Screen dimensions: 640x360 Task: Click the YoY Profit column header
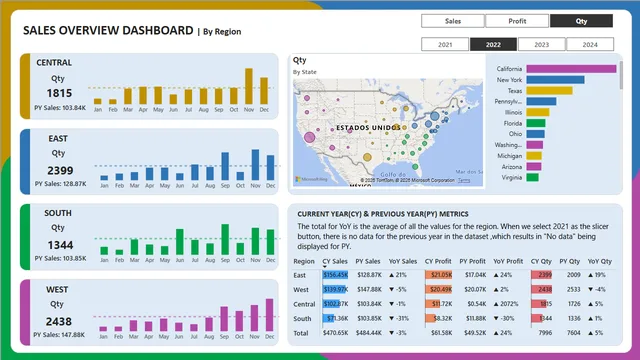click(x=508, y=261)
